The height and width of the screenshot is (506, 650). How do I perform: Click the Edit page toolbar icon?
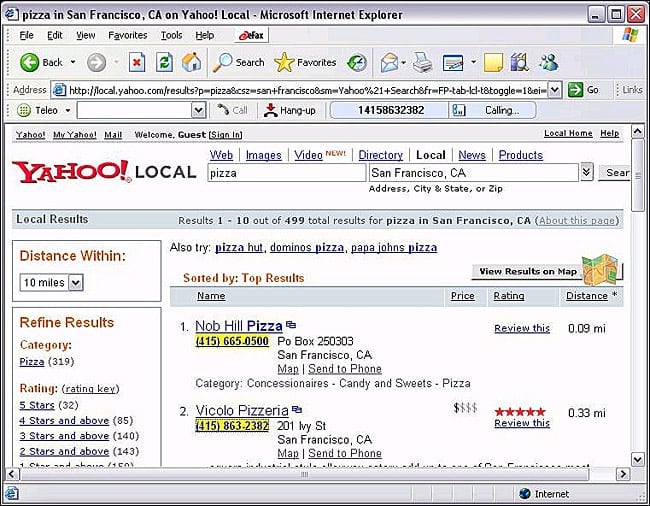tap(453, 63)
